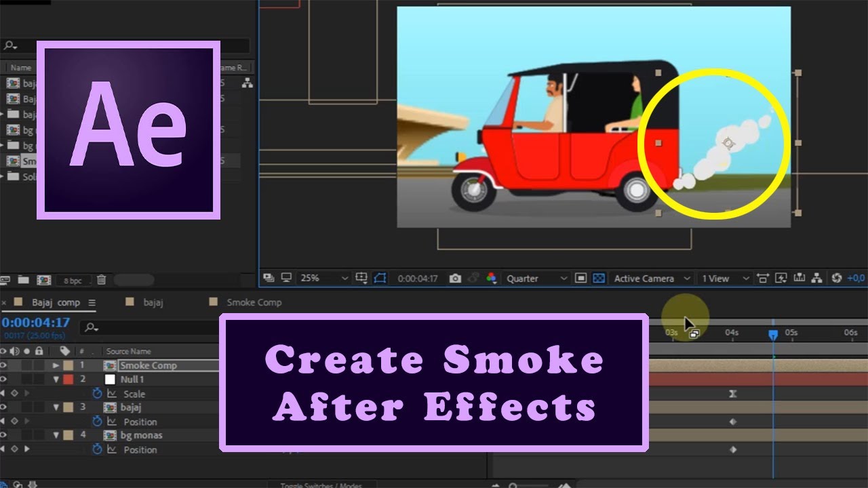868x488 pixels.
Task: Add a keyframe on the Scale row
Action: [14, 394]
